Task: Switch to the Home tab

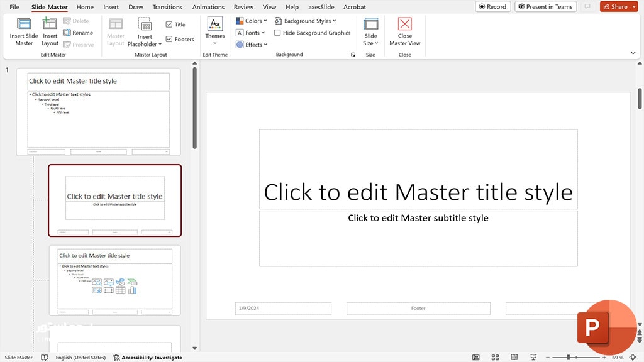Action: coord(85,7)
